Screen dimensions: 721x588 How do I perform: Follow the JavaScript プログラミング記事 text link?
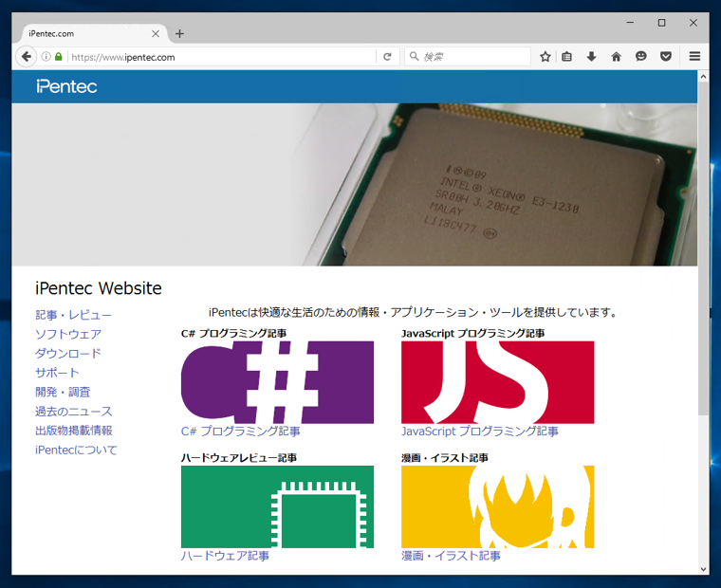coord(480,432)
